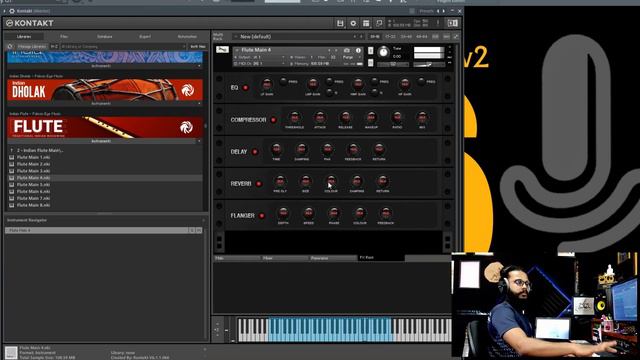This screenshot has width=640, height=360.
Task: Click the Compressor Mix knob
Action: (x=422, y=118)
